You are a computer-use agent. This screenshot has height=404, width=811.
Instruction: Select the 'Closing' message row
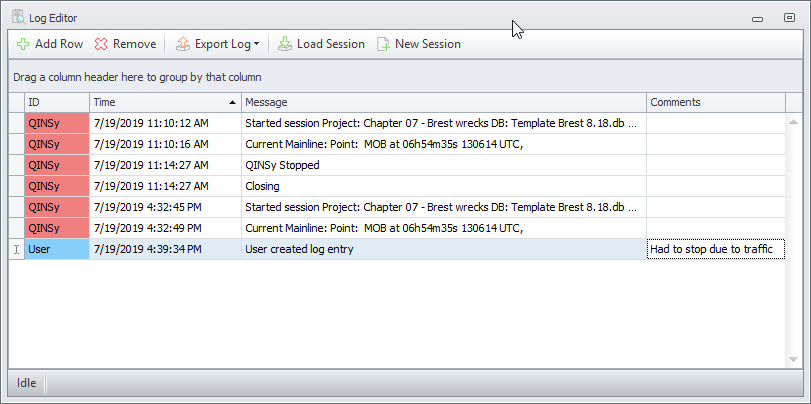(444, 186)
